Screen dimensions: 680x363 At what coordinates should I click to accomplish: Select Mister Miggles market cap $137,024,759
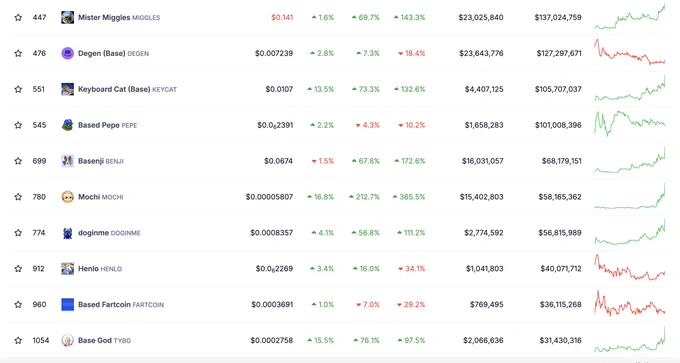(x=558, y=18)
